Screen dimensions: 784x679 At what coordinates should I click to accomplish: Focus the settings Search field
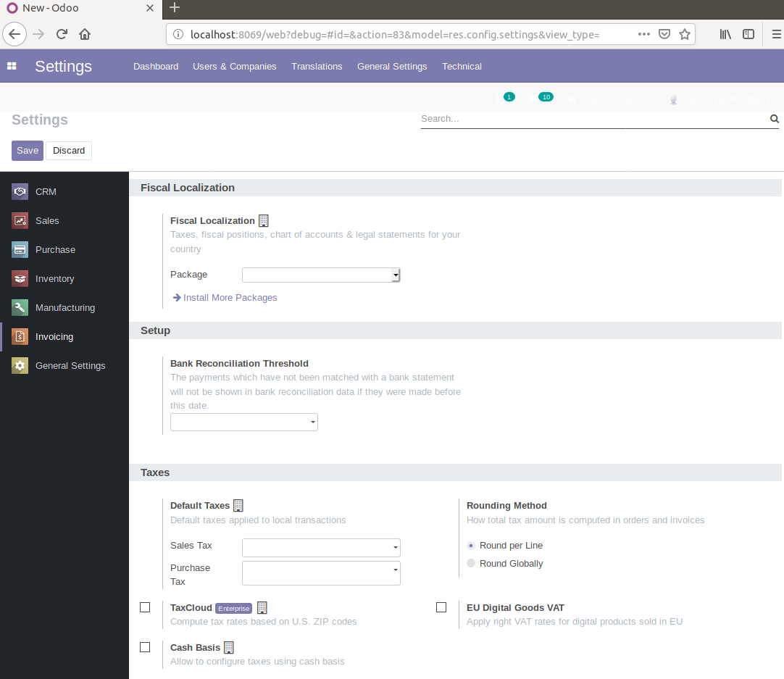tap(594, 119)
